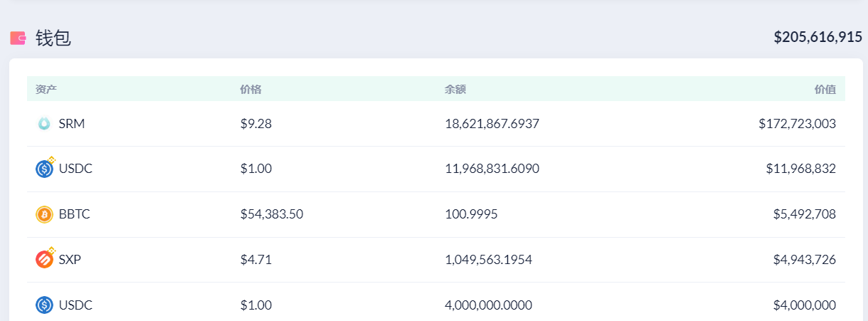Image resolution: width=868 pixels, height=321 pixels.
Task: Open the SRM asset name
Action: [72, 124]
